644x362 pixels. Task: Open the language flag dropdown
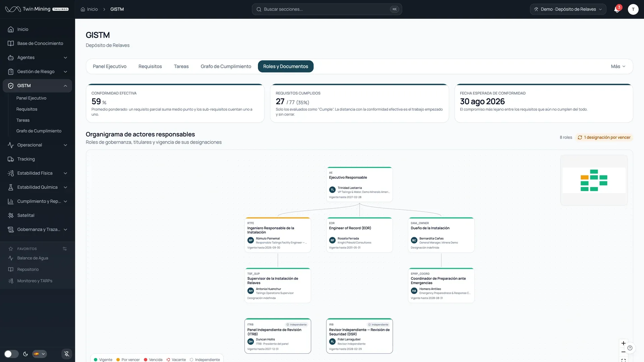pyautogui.click(x=39, y=354)
